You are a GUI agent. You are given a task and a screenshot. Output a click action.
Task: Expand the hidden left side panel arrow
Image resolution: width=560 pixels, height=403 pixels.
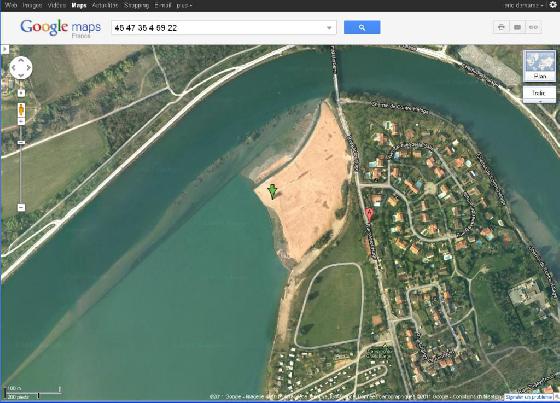[5, 49]
